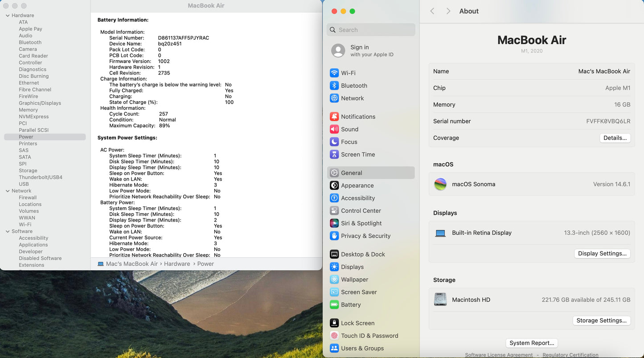Collapse the Hardware tree section
The height and width of the screenshot is (358, 644).
(8, 16)
